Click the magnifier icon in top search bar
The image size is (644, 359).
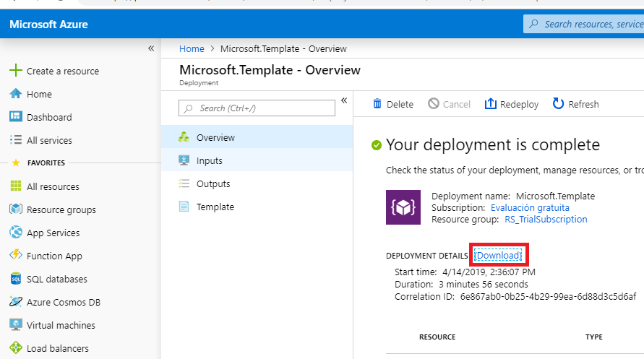[533, 24]
